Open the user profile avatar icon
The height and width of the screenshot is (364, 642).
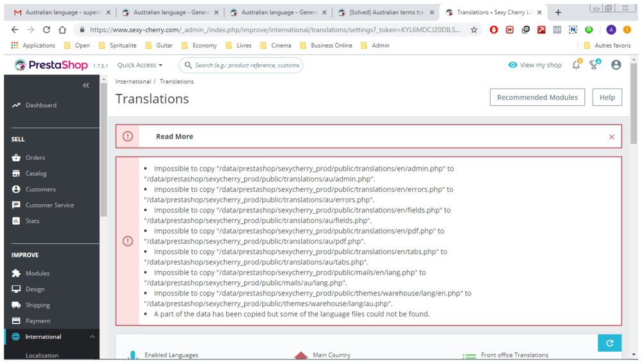click(x=616, y=65)
